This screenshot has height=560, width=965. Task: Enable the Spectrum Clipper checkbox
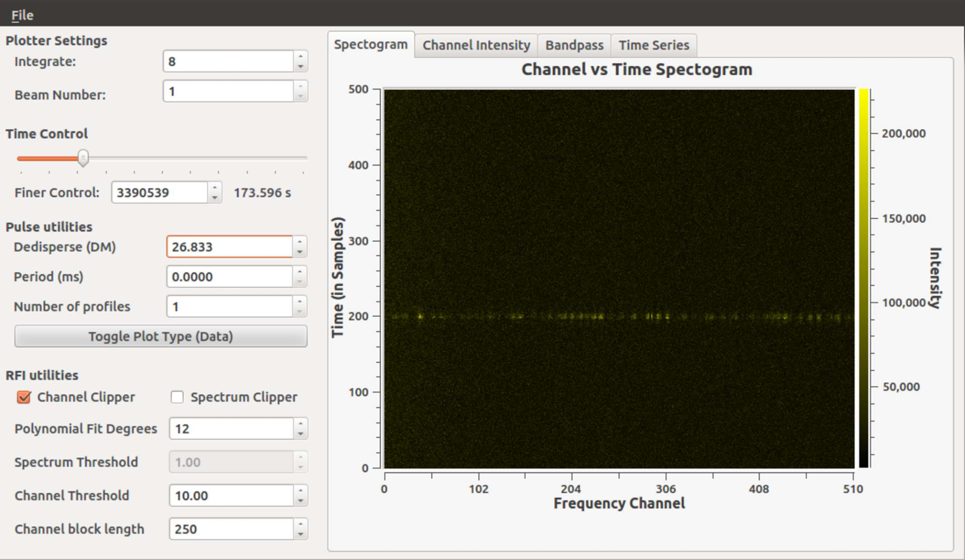click(177, 397)
